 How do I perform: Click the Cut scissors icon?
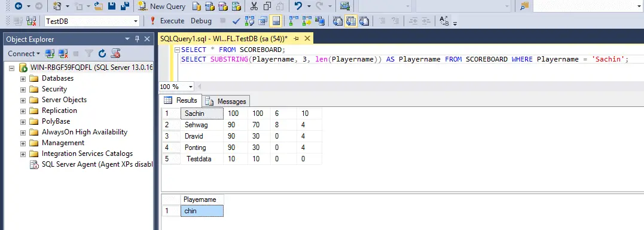(254, 6)
